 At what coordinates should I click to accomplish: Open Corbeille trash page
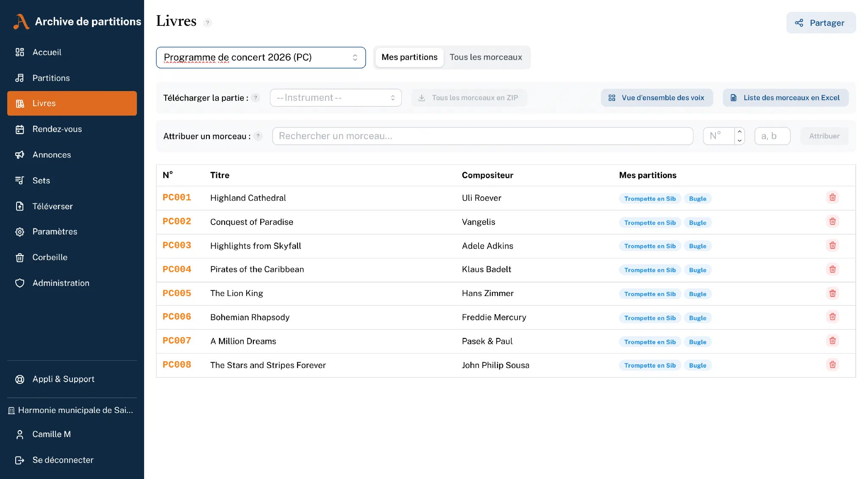pyautogui.click(x=72, y=257)
